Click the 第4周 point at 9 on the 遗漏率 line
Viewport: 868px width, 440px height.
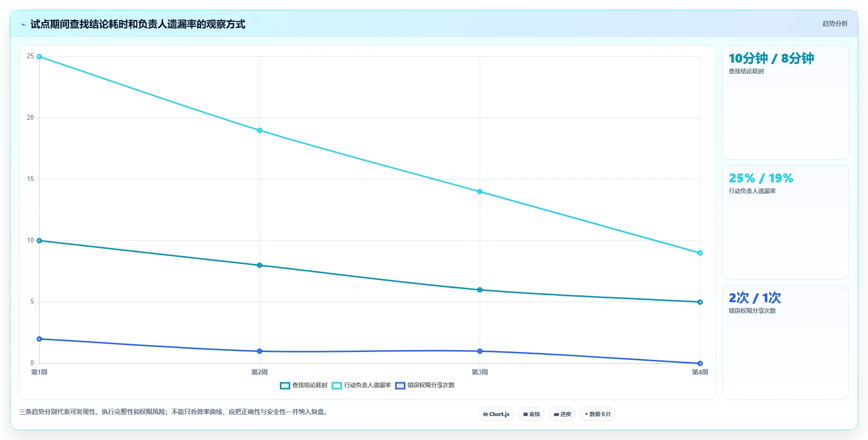point(700,253)
